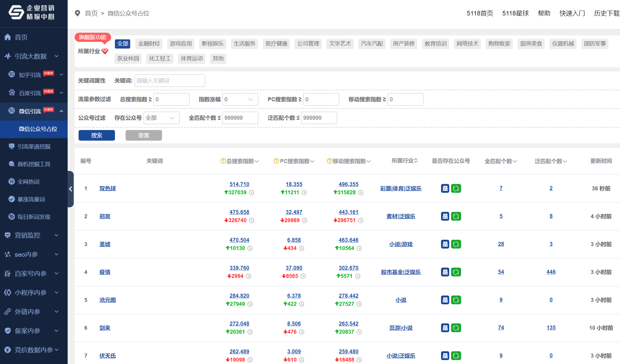This screenshot has width=620, height=364.
Task: Click the 暴涨流量词 sidebar icon
Action: (11, 199)
